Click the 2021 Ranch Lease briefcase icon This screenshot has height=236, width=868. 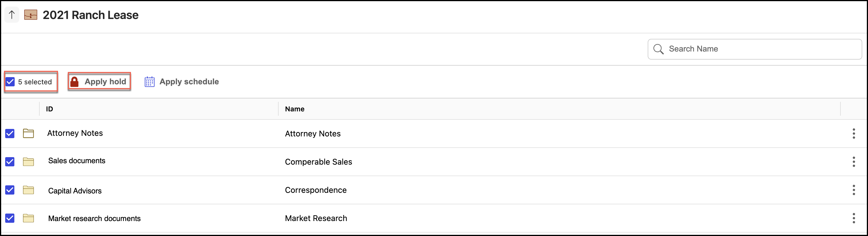click(x=31, y=15)
